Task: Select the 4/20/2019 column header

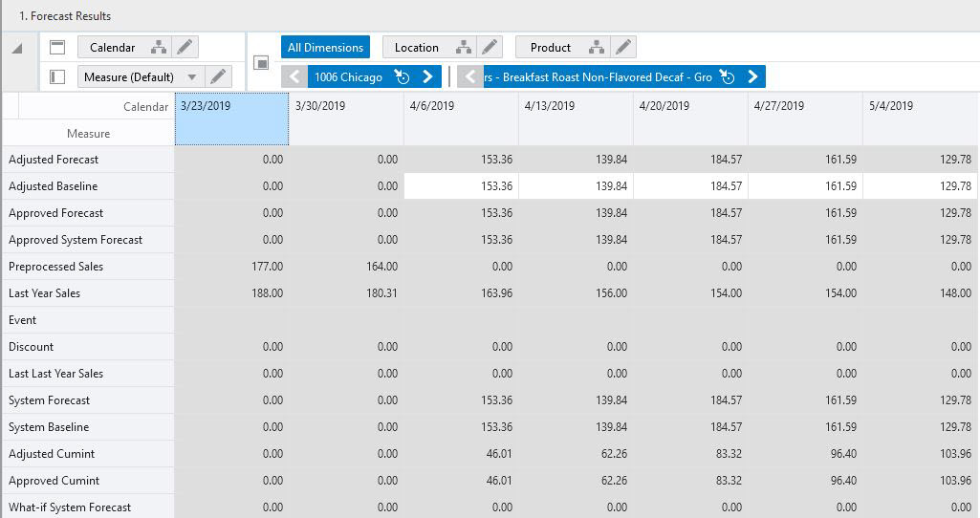Action: pos(690,119)
